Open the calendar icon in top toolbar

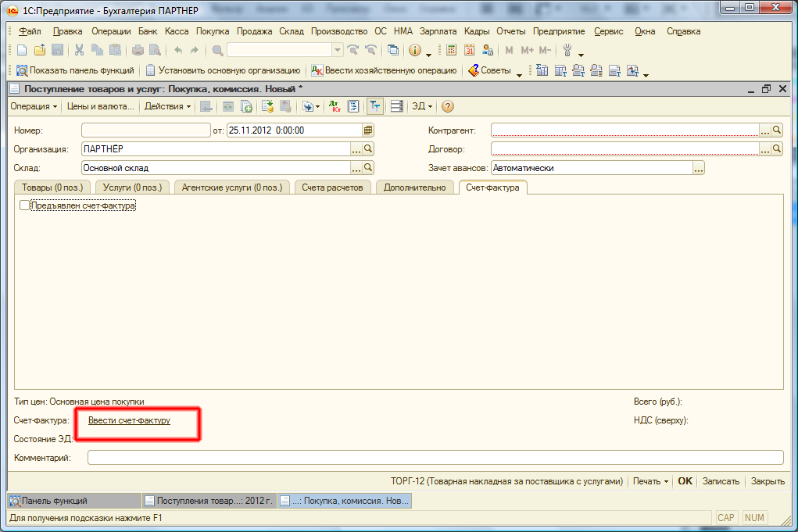(x=470, y=51)
